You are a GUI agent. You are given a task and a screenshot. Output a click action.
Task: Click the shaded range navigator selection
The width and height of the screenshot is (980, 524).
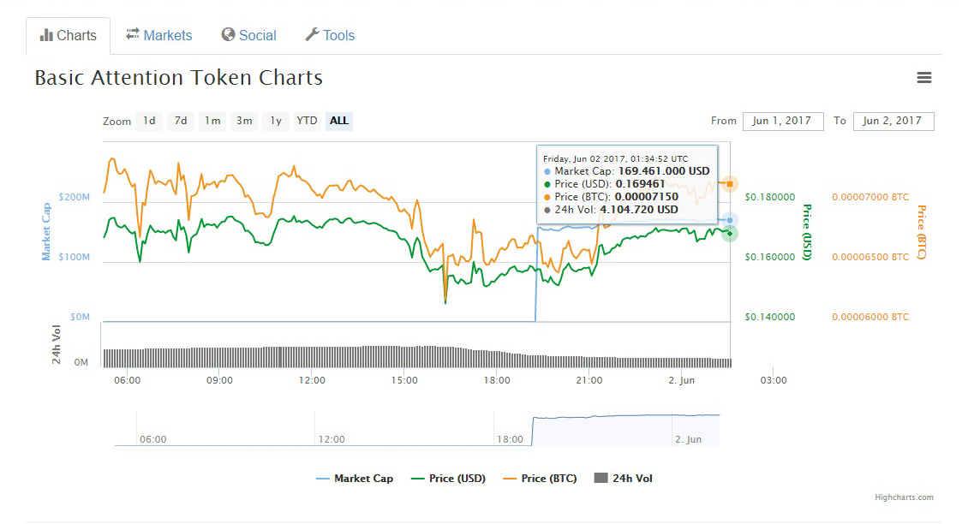pos(625,430)
